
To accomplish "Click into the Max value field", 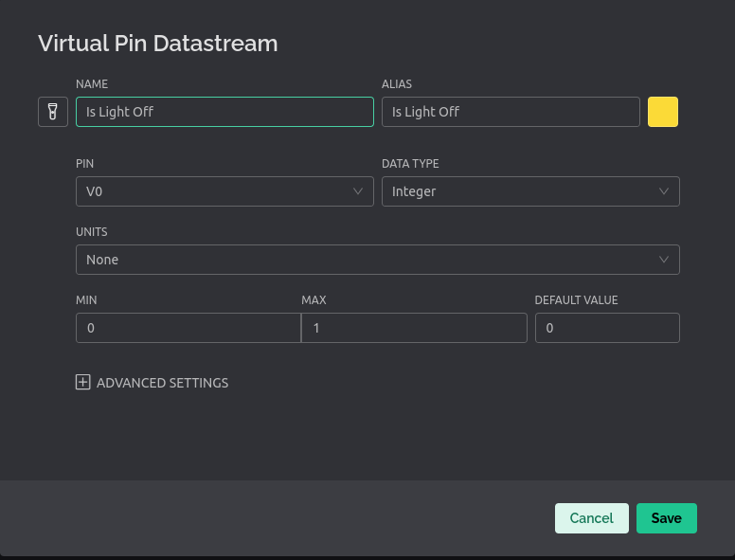I will coord(414,328).
